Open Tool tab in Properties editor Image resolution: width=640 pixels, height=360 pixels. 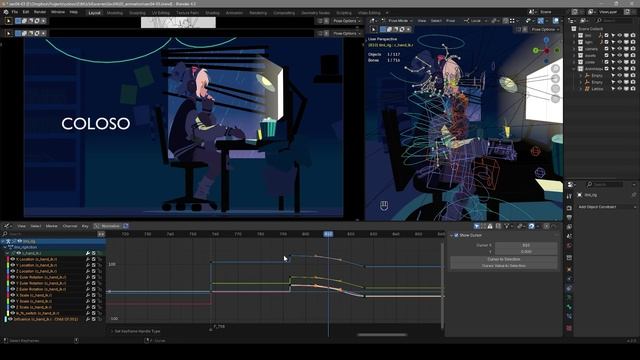coord(569,196)
